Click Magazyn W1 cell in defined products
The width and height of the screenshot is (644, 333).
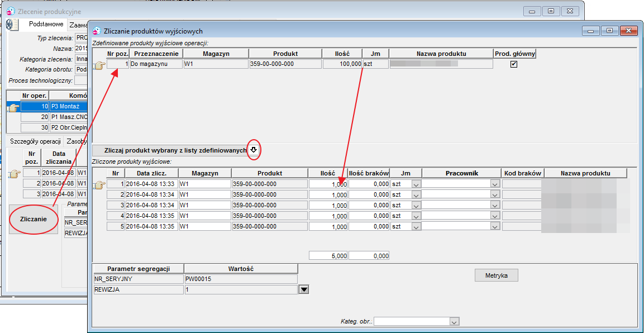(216, 64)
